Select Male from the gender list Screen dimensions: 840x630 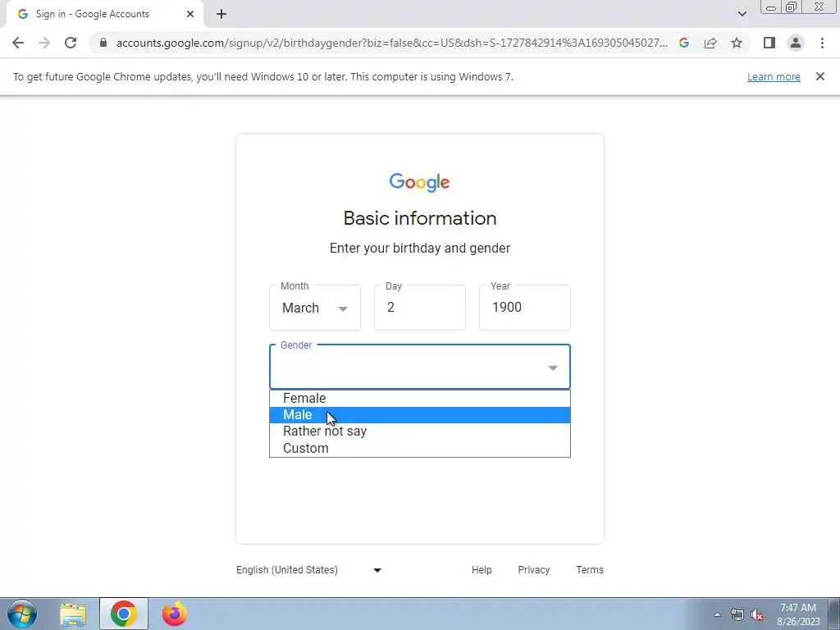420,414
